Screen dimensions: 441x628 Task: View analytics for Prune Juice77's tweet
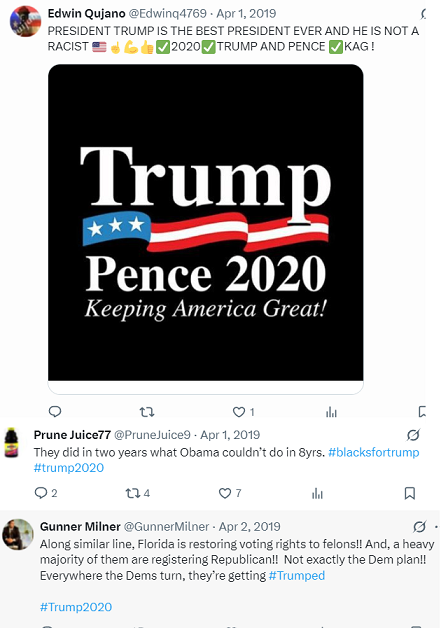317,493
